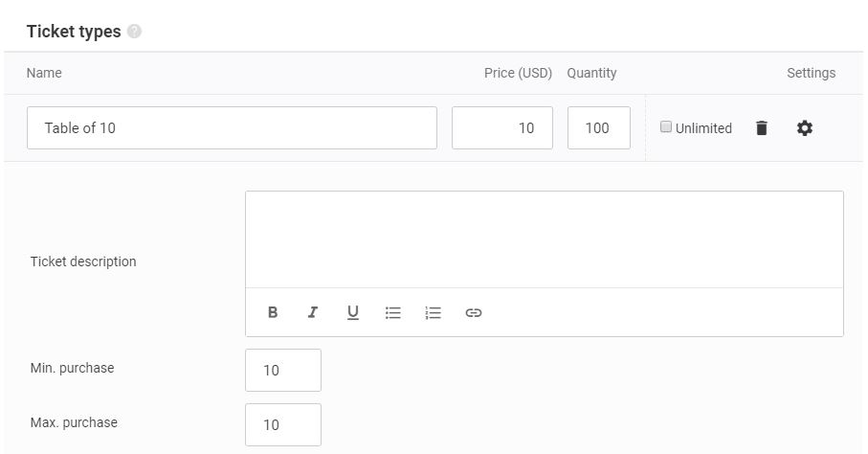The height and width of the screenshot is (454, 868).
Task: Click the Name column header
Action: point(44,73)
